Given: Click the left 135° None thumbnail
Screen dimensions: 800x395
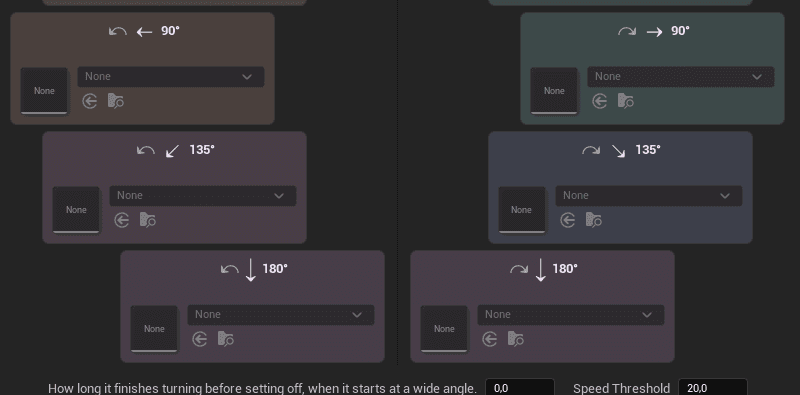Looking at the screenshot, I should tap(76, 210).
